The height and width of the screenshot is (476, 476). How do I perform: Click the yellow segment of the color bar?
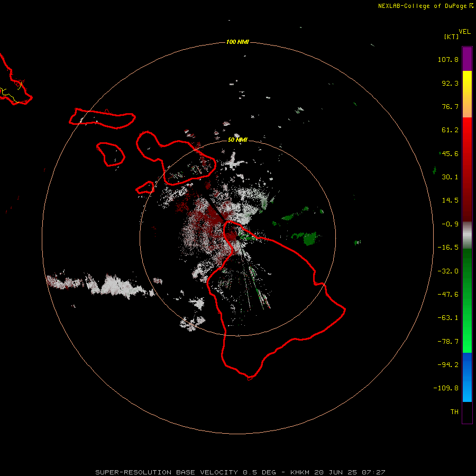click(467, 83)
